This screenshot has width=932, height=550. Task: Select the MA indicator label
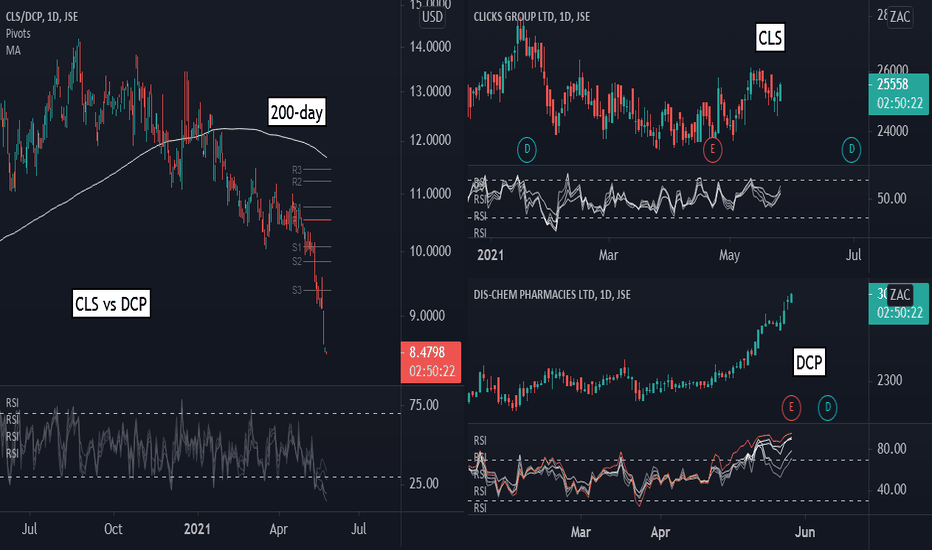[x=13, y=51]
